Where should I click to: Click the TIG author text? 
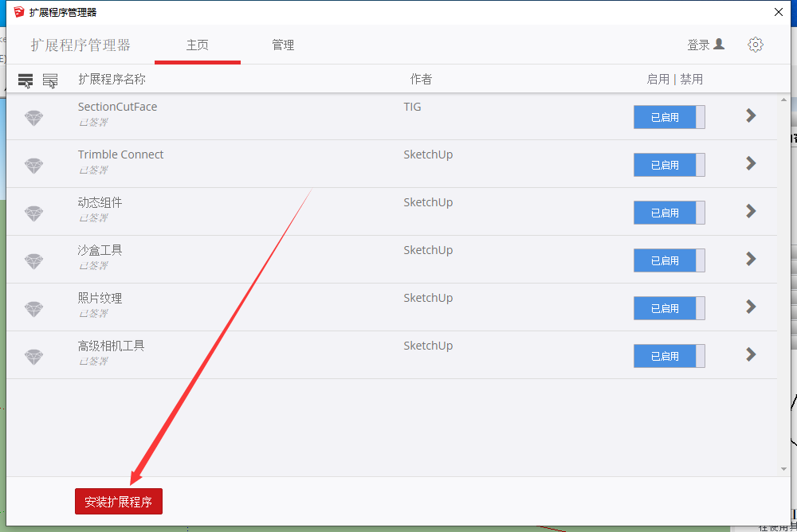(412, 107)
